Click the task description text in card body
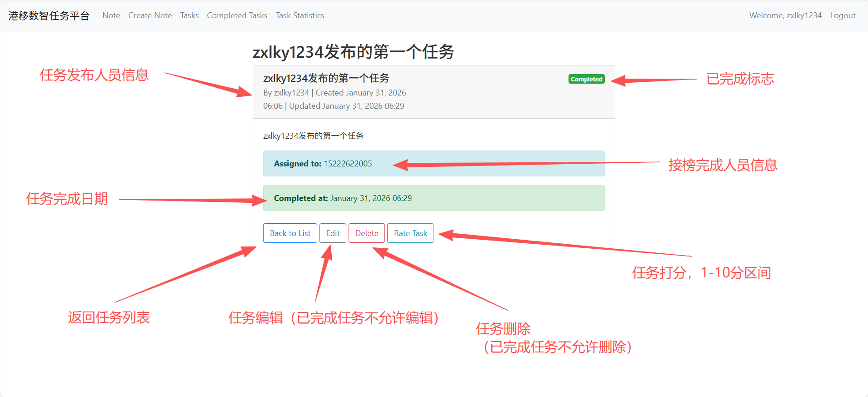The height and width of the screenshot is (397, 868). [313, 136]
